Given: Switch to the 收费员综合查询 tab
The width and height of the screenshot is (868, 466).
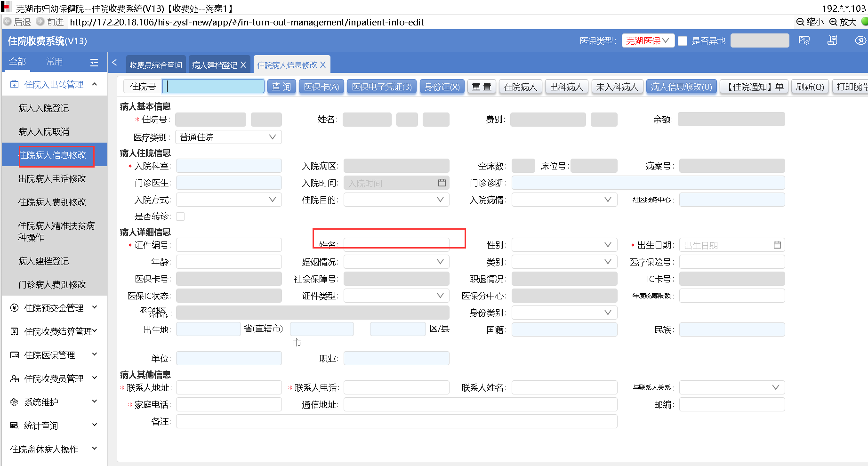Looking at the screenshot, I should (x=156, y=65).
